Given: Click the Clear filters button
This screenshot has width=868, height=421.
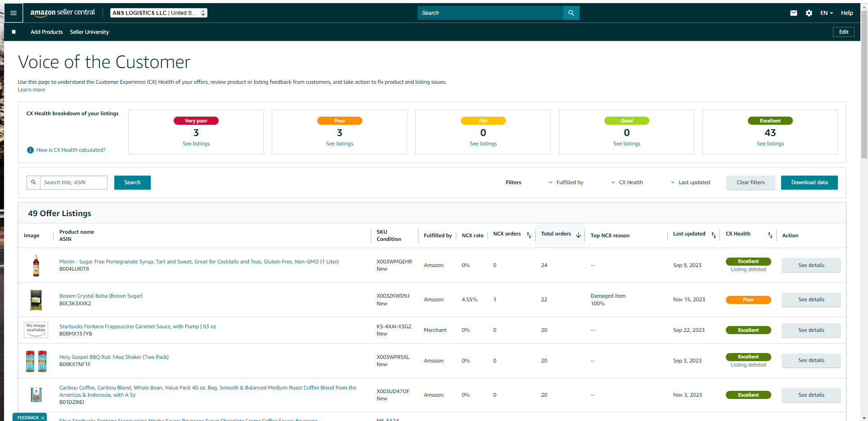Looking at the screenshot, I should pyautogui.click(x=751, y=182).
